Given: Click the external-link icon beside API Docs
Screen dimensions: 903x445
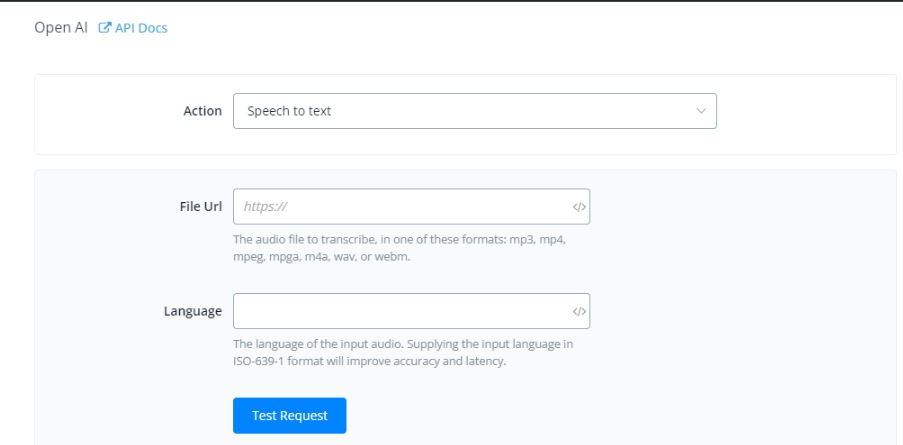Looking at the screenshot, I should pos(105,28).
